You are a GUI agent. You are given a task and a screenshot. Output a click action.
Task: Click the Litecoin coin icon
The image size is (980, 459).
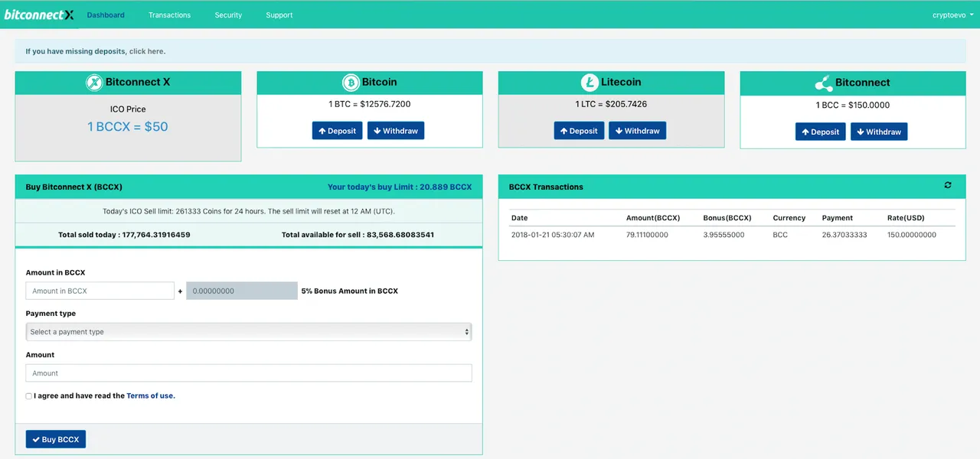590,83
